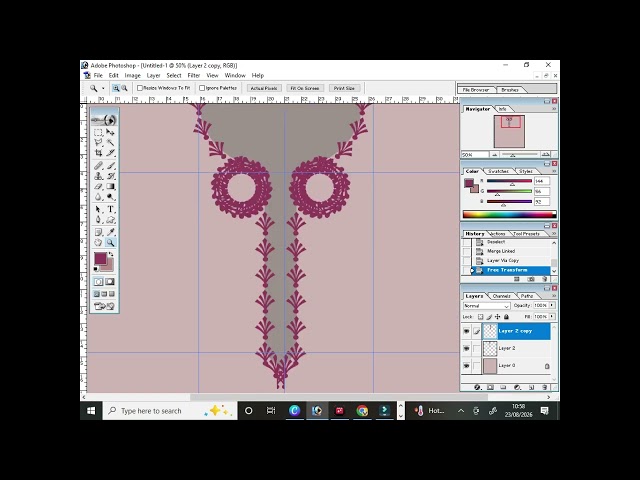The image size is (640, 480).
Task: Select the Clone Stamp tool
Action: tap(98, 176)
